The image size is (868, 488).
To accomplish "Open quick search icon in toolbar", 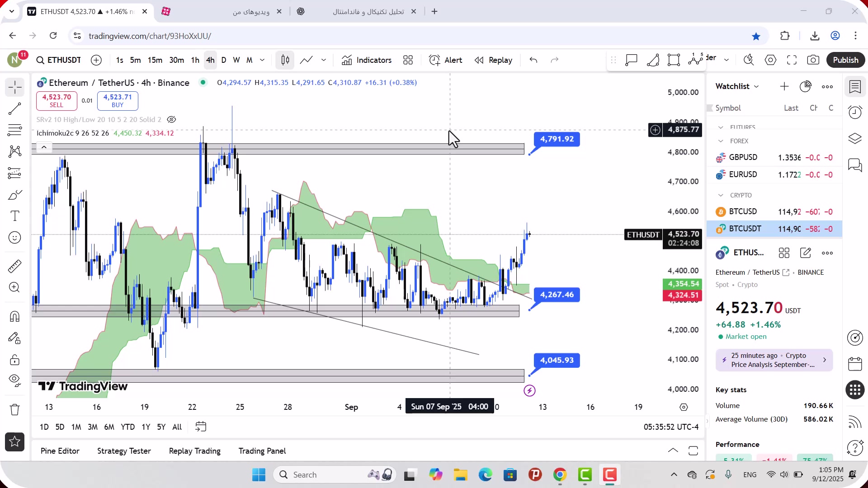I will click(x=749, y=60).
